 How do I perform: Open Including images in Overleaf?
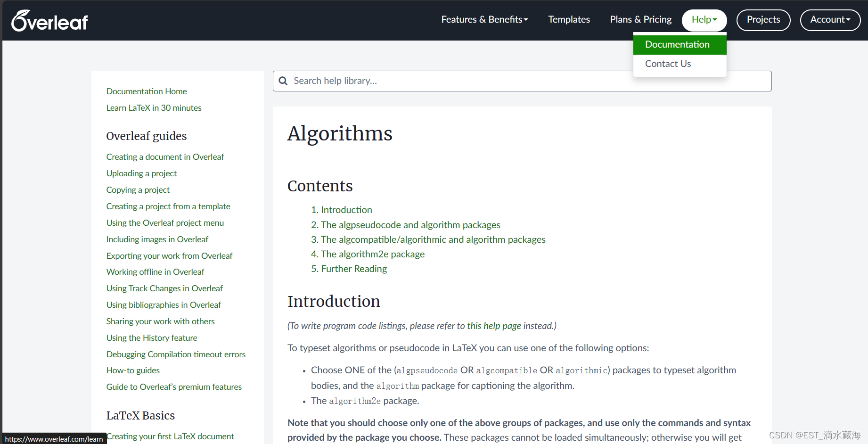point(157,239)
